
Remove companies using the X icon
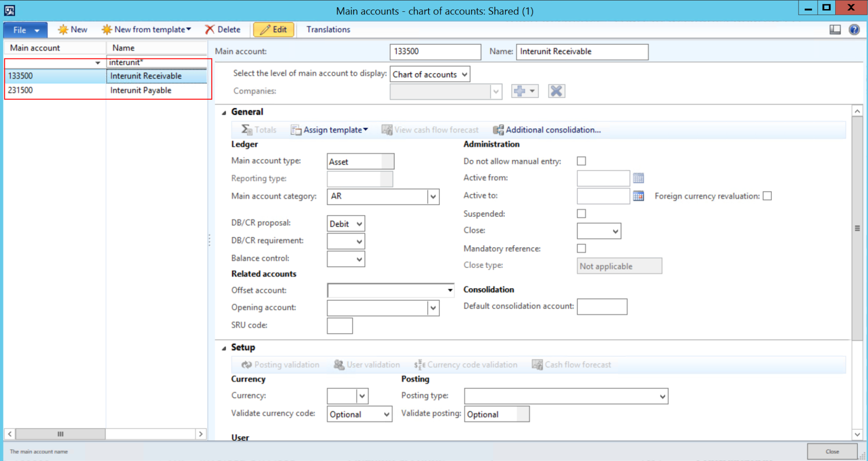tap(556, 91)
